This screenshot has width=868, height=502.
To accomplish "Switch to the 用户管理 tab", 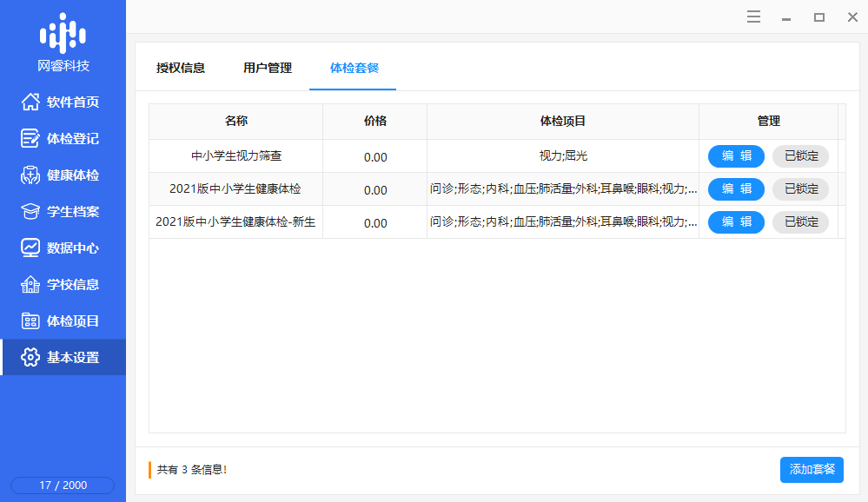I will pyautogui.click(x=268, y=68).
